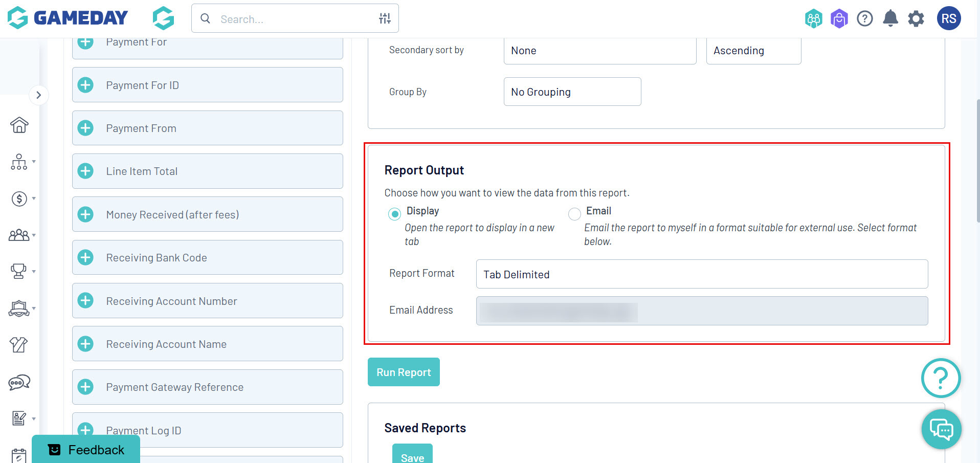
Task: Add the Payment From field
Action: coord(85,128)
